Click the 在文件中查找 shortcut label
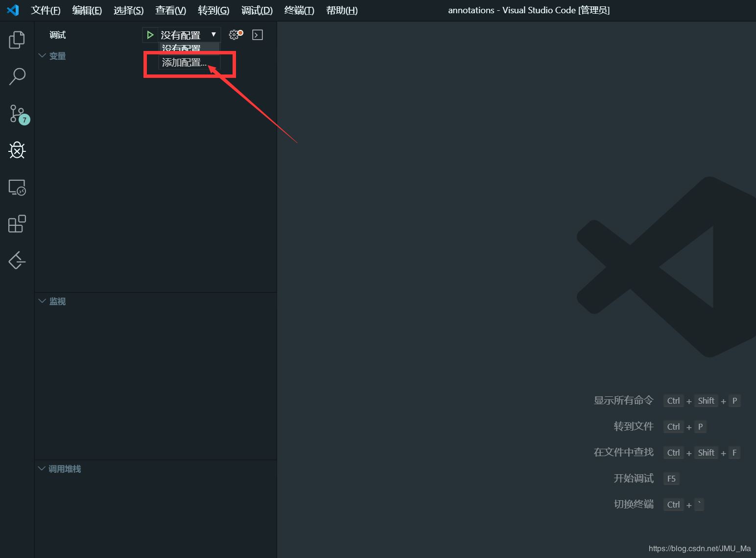The image size is (756, 558). tap(624, 453)
